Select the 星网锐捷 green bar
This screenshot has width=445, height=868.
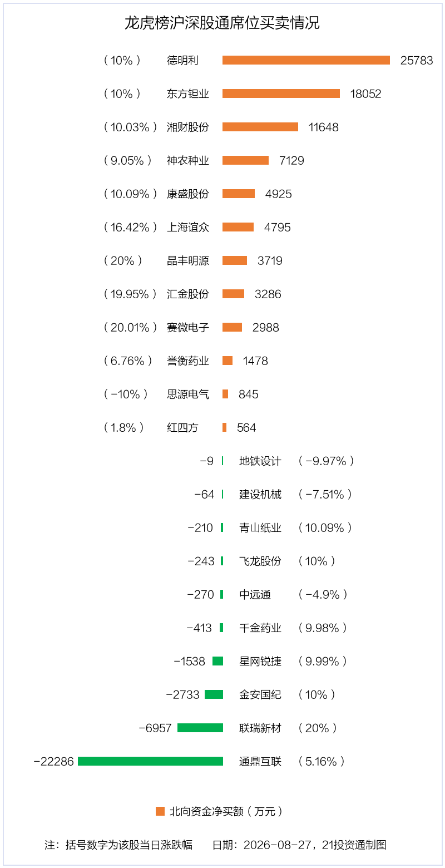pos(217,661)
